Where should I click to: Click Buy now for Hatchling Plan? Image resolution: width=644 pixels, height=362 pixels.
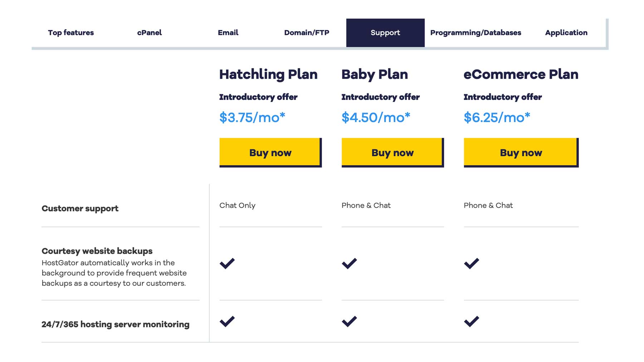point(270,152)
